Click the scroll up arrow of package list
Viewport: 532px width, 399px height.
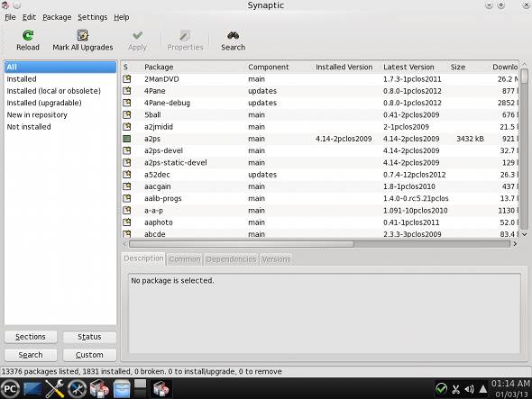525,64
